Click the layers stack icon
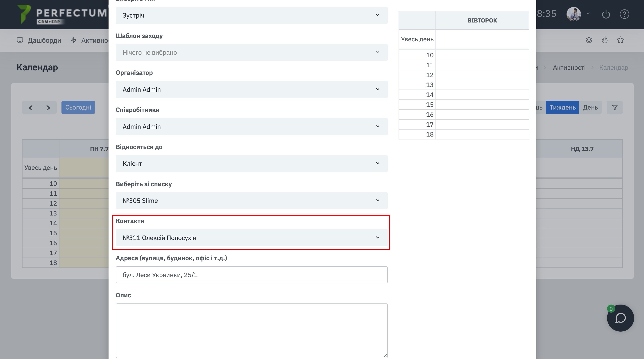The image size is (644, 359). [x=589, y=40]
